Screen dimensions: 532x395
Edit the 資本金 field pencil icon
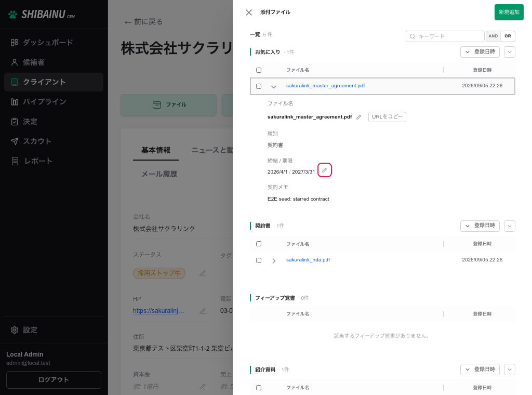(x=203, y=387)
